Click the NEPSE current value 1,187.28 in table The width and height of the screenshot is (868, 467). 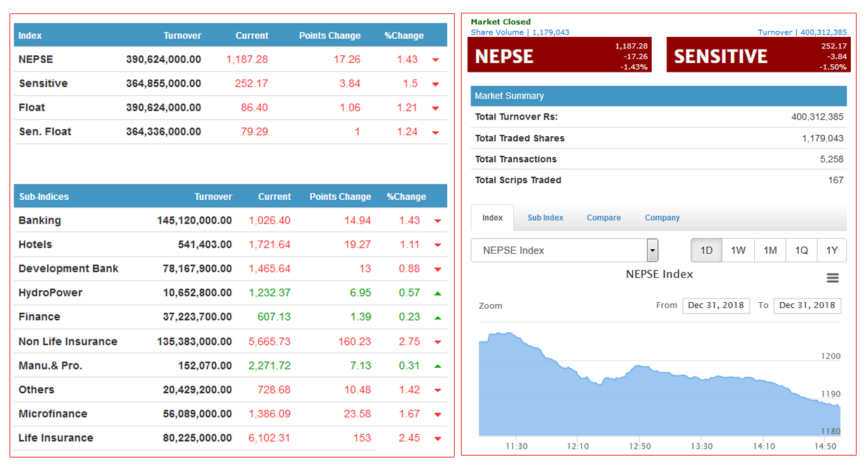tap(247, 59)
